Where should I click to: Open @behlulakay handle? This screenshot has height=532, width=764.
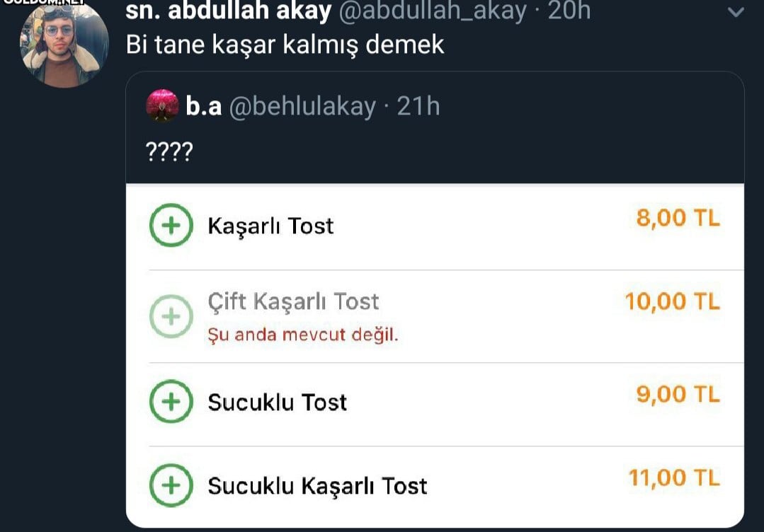(x=302, y=106)
